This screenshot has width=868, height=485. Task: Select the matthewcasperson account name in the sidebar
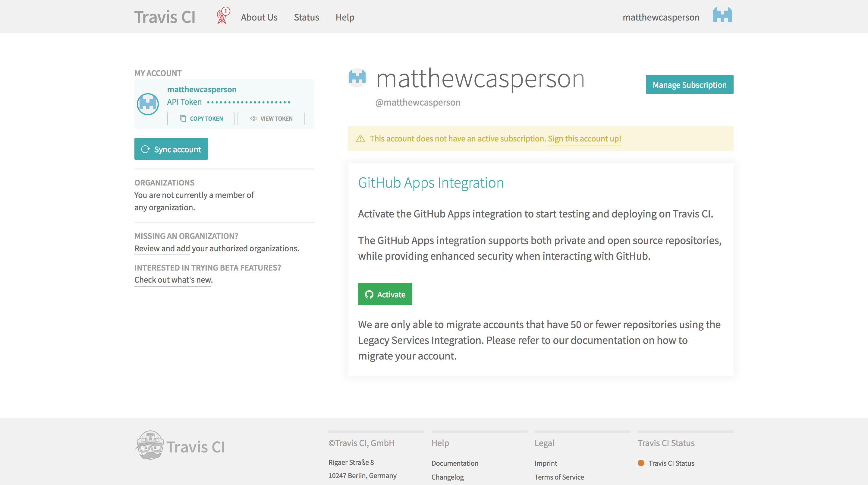coord(202,89)
